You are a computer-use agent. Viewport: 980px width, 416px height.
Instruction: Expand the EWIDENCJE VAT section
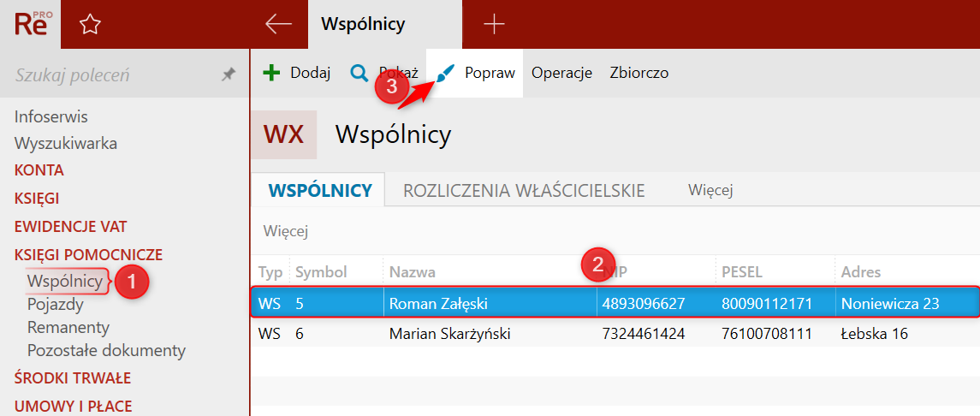pyautogui.click(x=66, y=226)
